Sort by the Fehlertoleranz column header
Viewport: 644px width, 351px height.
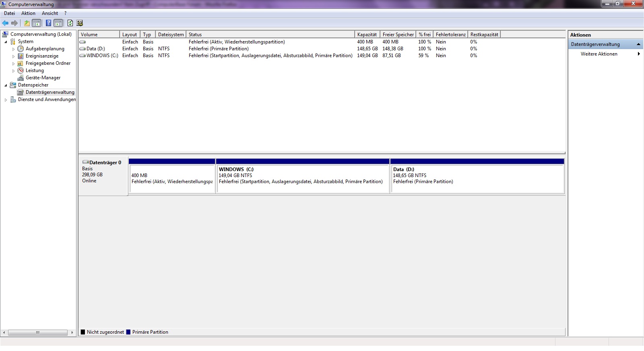[x=451, y=35]
